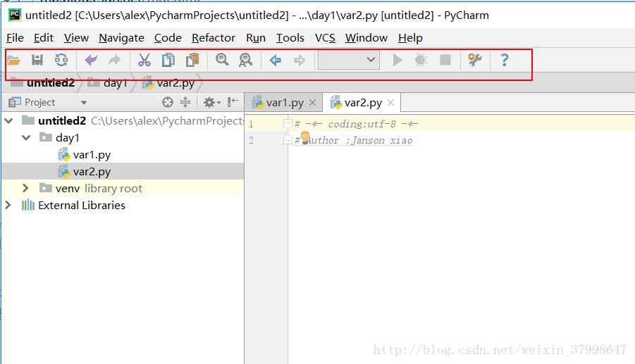Open the Refactor menu
The height and width of the screenshot is (364, 635).
[214, 38]
